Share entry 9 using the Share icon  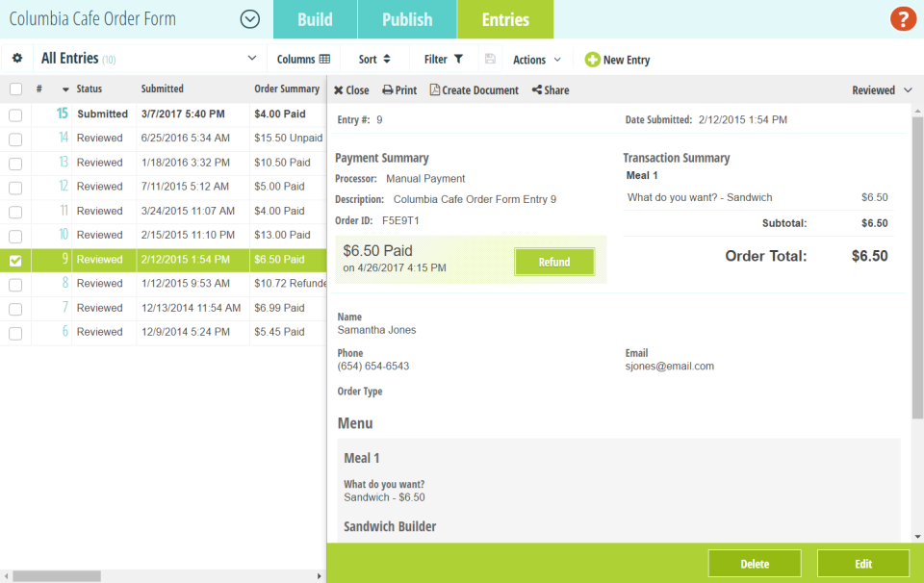pos(535,89)
